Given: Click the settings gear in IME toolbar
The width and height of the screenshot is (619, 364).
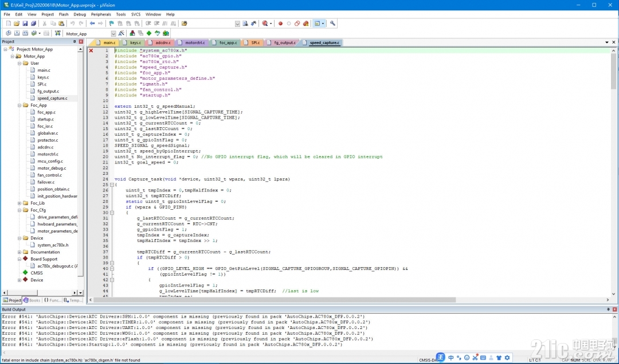Looking at the screenshot, I should (507, 358).
